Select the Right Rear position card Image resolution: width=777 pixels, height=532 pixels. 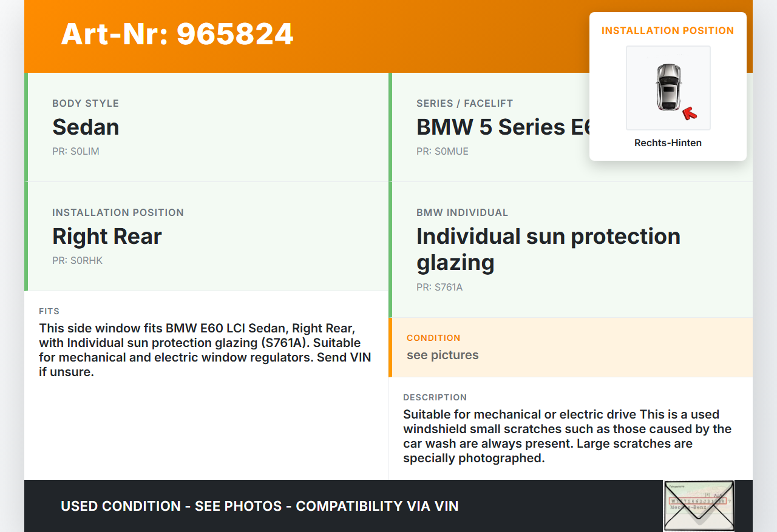click(206, 237)
